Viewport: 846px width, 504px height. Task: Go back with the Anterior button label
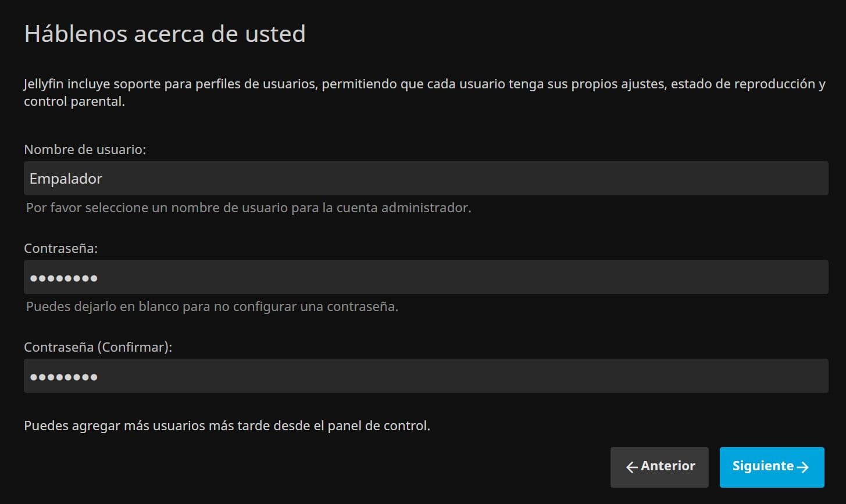click(x=667, y=466)
